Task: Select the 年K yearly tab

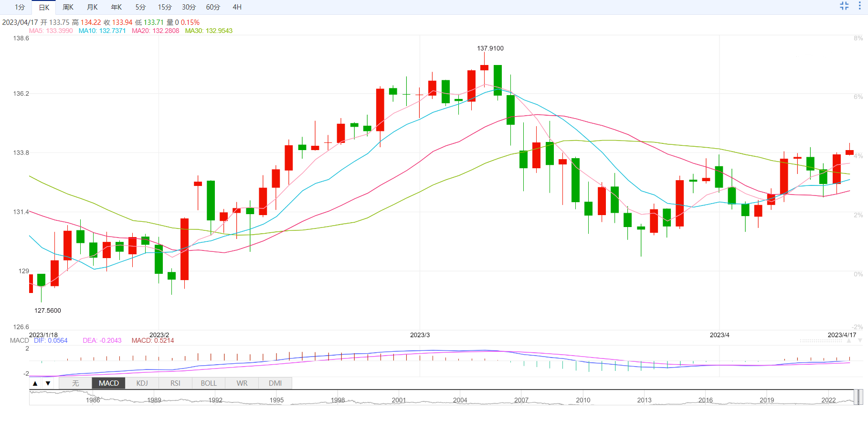Action: [116, 7]
